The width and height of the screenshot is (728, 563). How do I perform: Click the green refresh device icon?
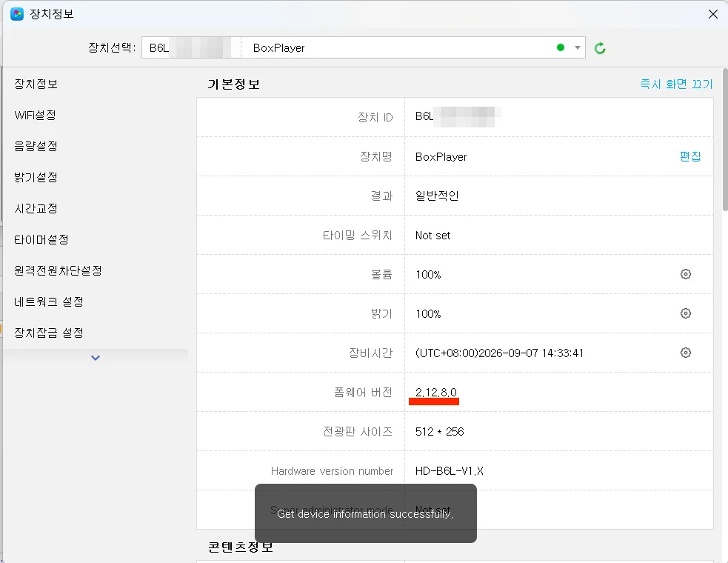click(x=600, y=48)
